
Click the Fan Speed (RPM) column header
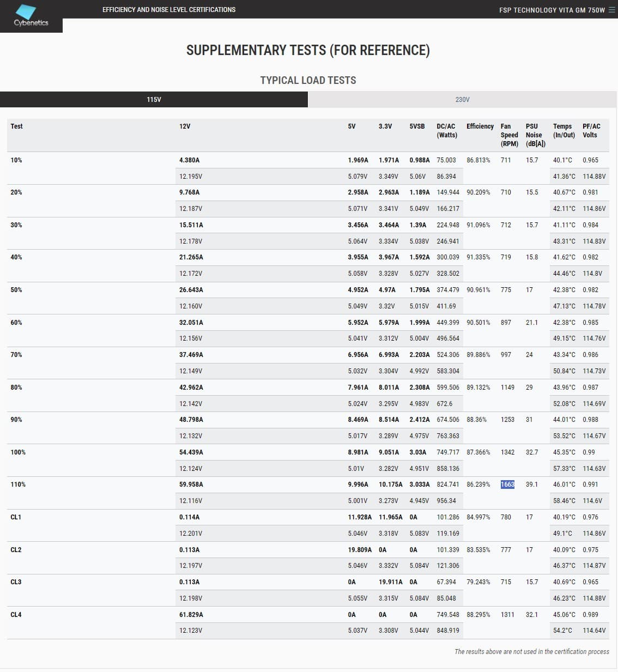(x=510, y=135)
